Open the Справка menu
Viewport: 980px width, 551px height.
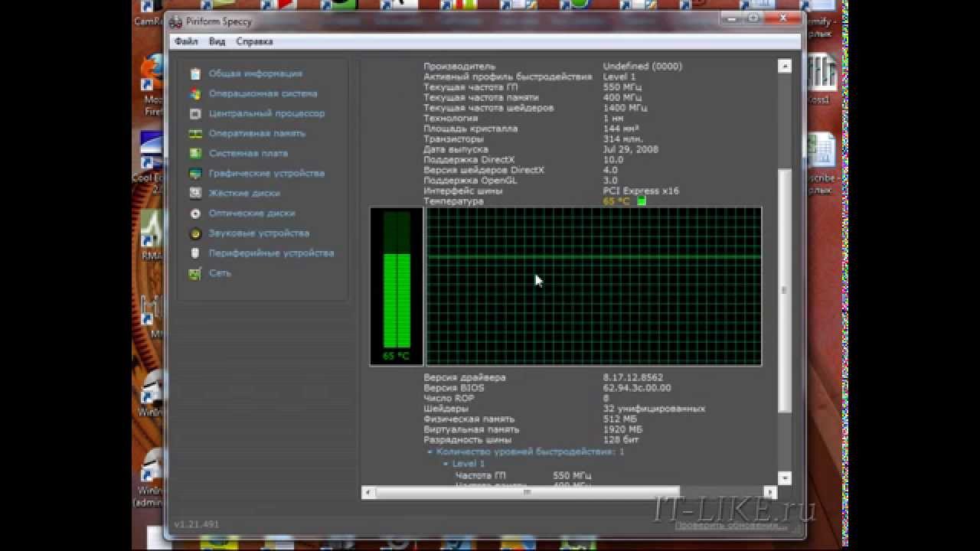coord(254,41)
